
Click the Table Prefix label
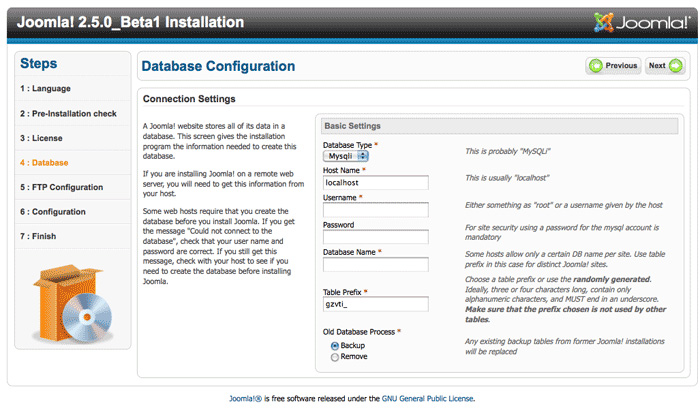[x=342, y=292]
